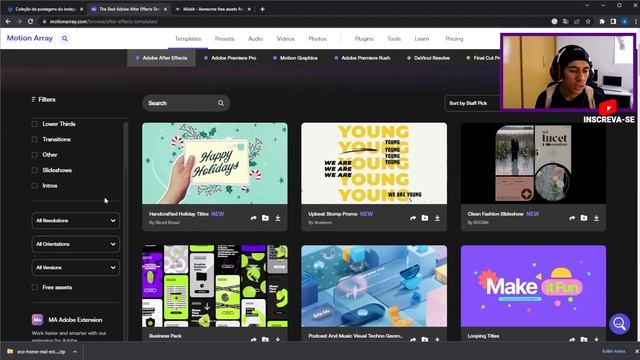640x360 pixels.
Task: Click the Motion Array logo link
Action: 30,38
